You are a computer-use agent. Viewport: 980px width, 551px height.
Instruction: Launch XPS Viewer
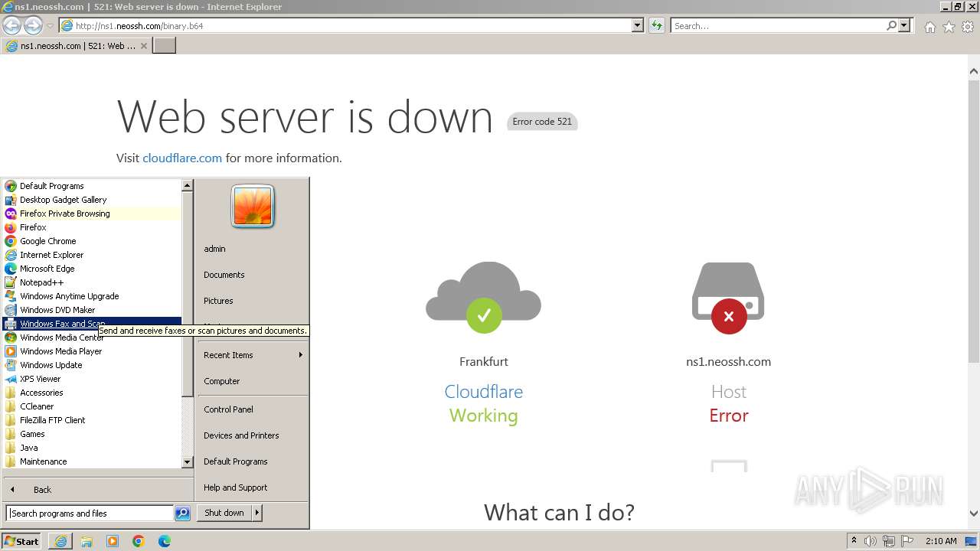(x=92, y=379)
